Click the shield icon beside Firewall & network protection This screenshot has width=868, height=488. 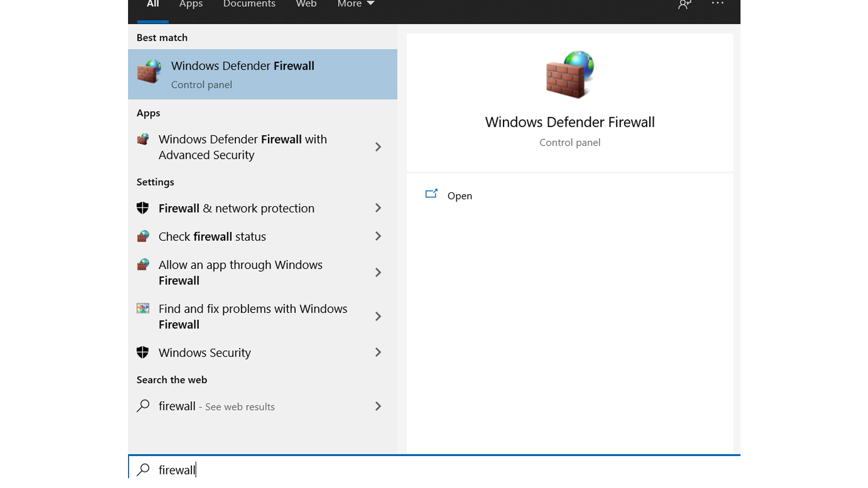pos(143,208)
